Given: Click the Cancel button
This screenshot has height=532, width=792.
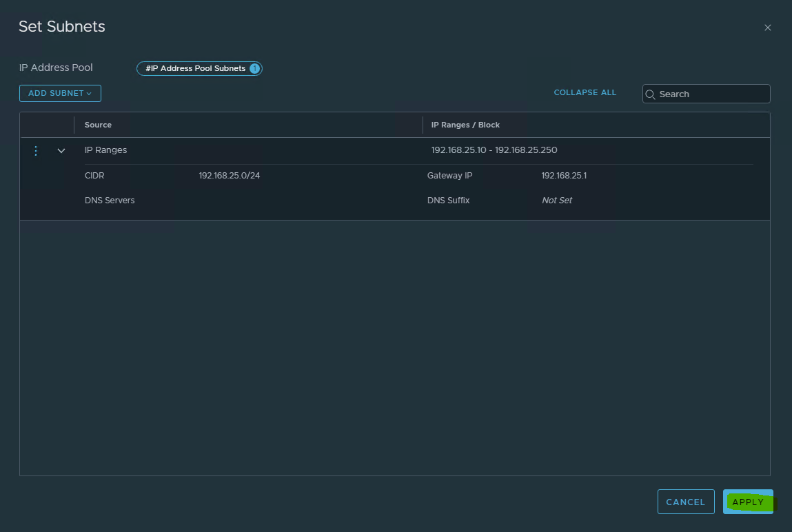Looking at the screenshot, I should click(x=686, y=502).
